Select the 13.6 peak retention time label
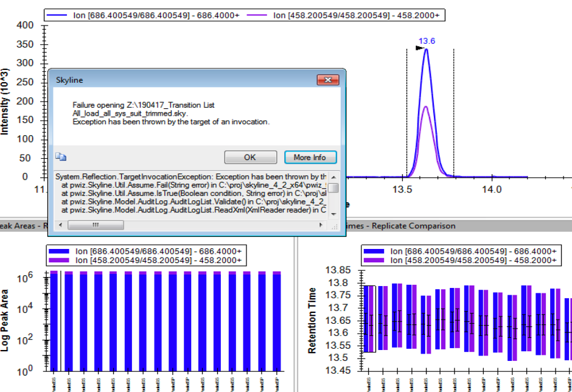 [427, 41]
